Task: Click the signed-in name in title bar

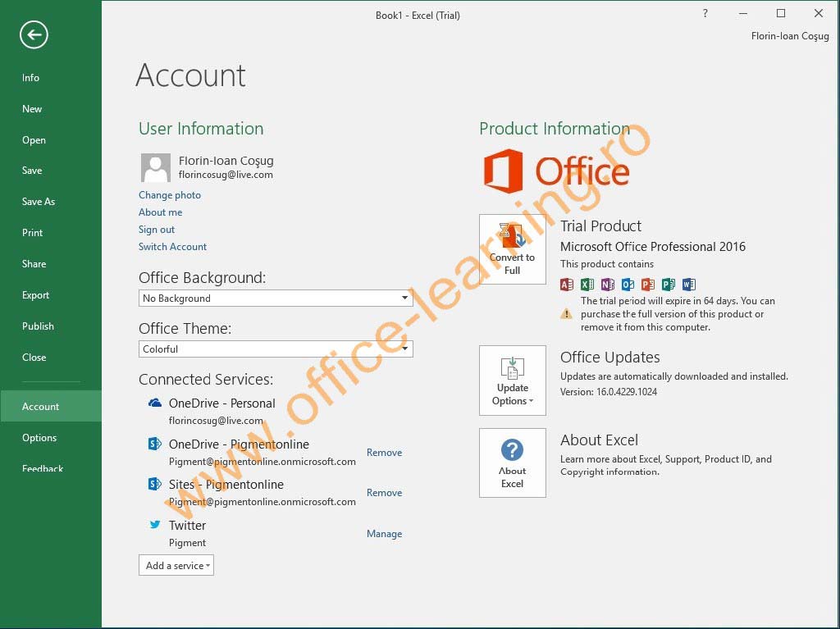Action: tap(790, 36)
